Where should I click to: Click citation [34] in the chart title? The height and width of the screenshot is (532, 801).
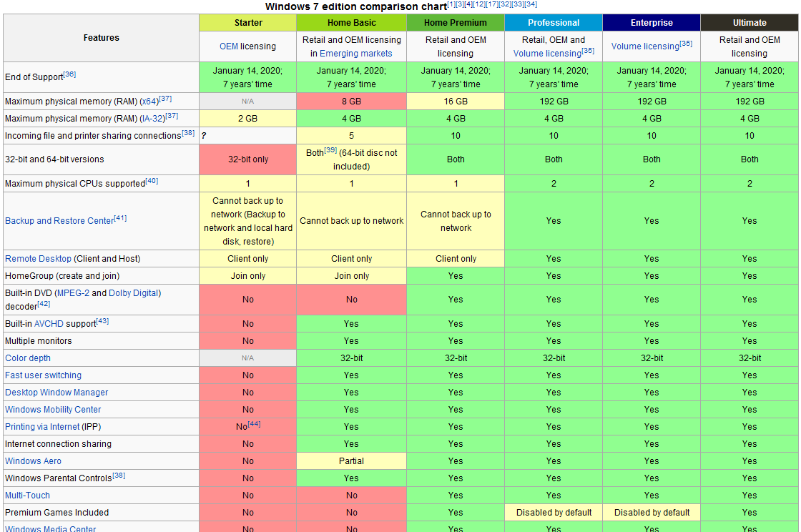(531, 4)
